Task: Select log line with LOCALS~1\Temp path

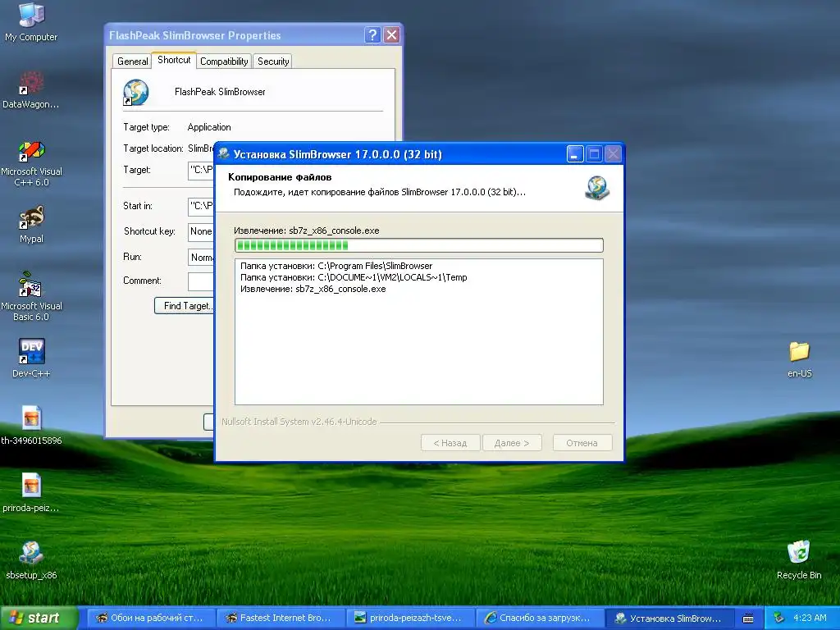Action: coord(354,277)
